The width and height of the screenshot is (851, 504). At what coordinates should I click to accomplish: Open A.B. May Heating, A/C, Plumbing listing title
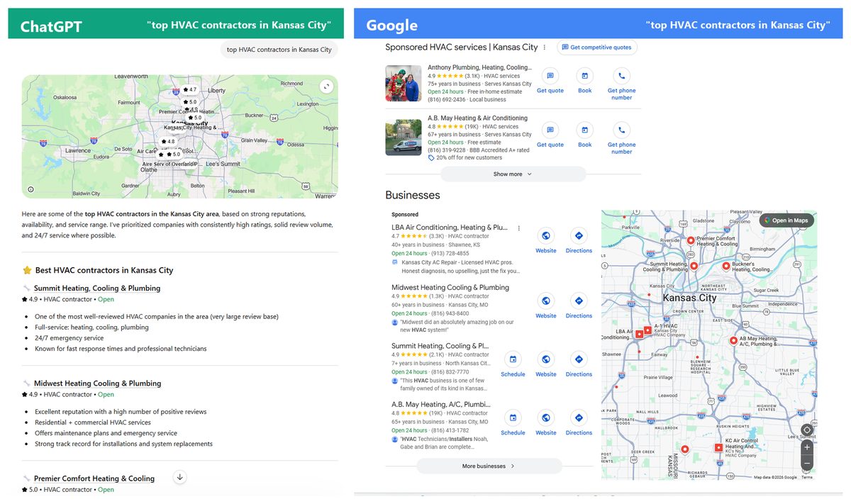click(x=441, y=404)
